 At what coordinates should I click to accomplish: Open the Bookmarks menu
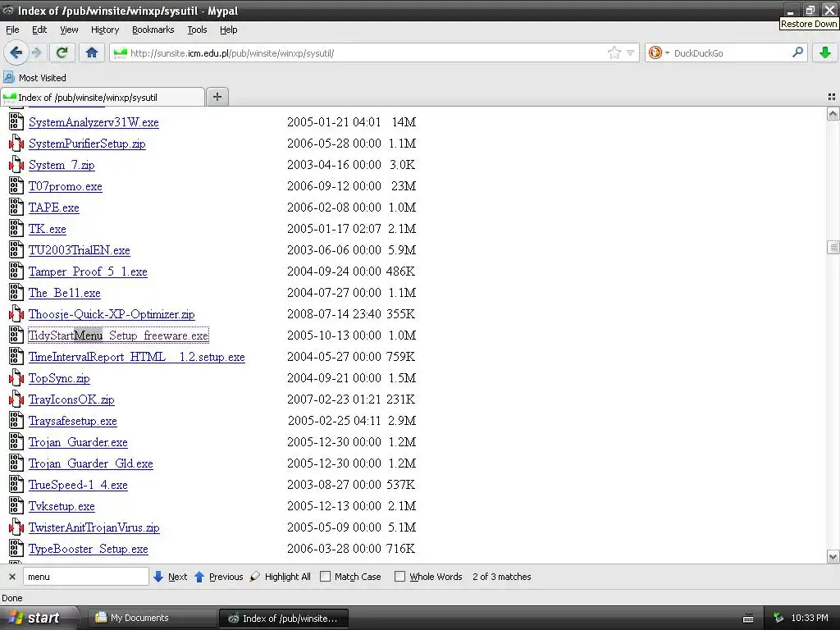[x=153, y=30]
